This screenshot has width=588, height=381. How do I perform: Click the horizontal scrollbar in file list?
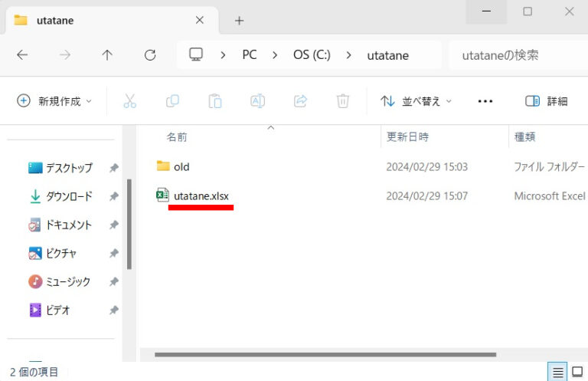(325, 355)
